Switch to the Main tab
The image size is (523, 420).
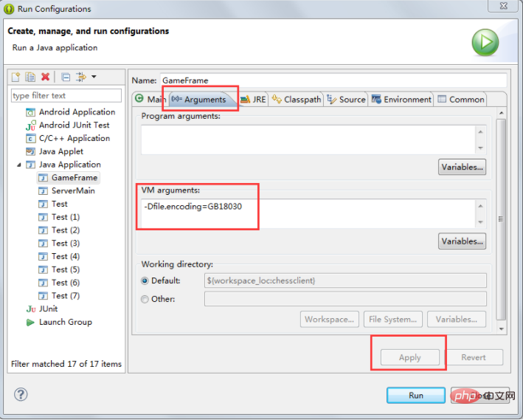[150, 99]
